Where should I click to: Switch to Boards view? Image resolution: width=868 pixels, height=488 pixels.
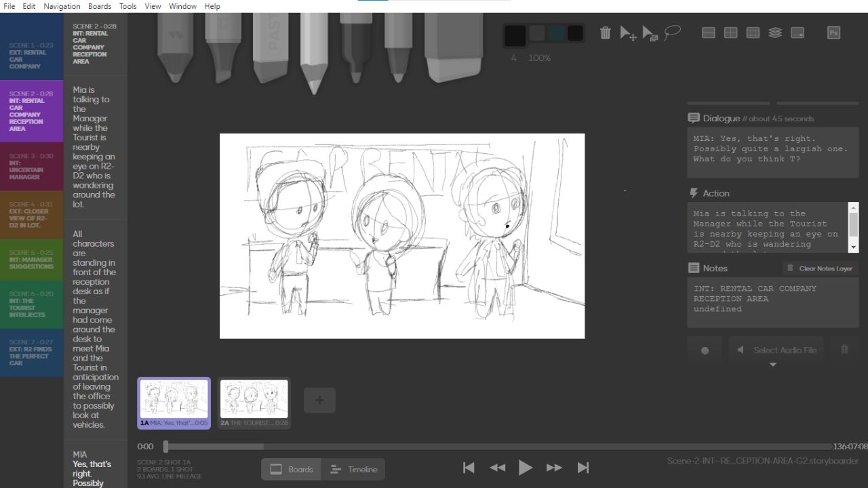[291, 468]
